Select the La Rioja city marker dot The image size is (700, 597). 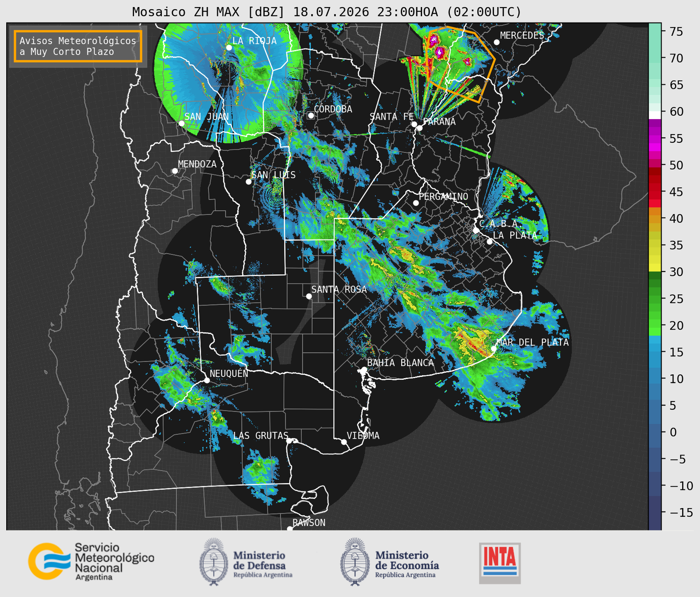click(x=229, y=48)
